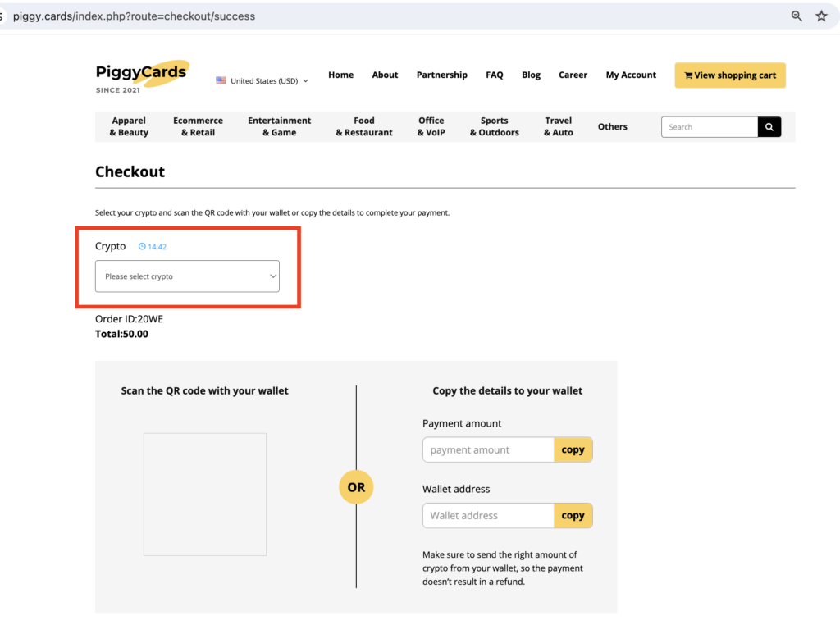The image size is (840, 625).
Task: Bookmark this page with the star icon
Action: pyautogui.click(x=821, y=16)
